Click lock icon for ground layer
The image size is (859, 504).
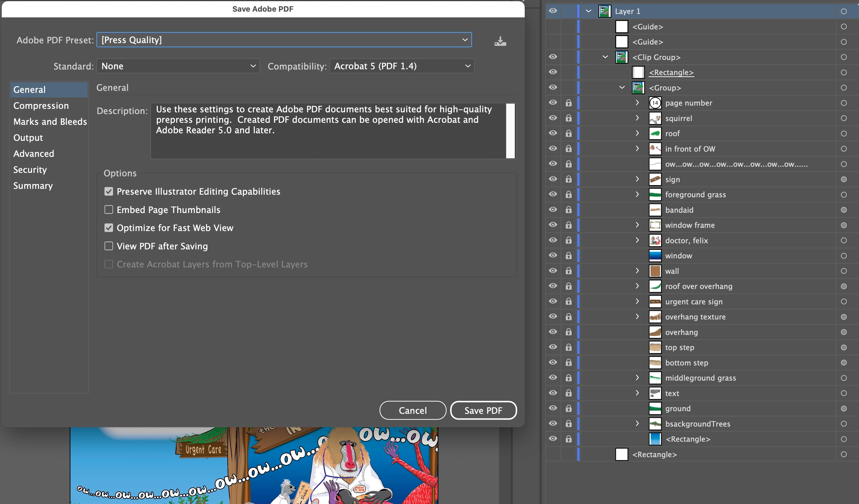pyautogui.click(x=568, y=408)
